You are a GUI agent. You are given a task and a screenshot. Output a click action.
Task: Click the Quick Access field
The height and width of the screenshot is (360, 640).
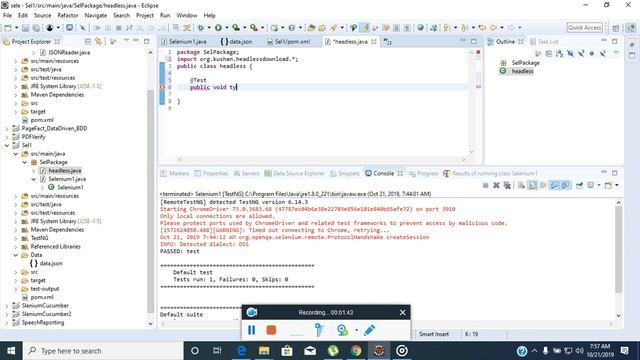[x=584, y=28]
